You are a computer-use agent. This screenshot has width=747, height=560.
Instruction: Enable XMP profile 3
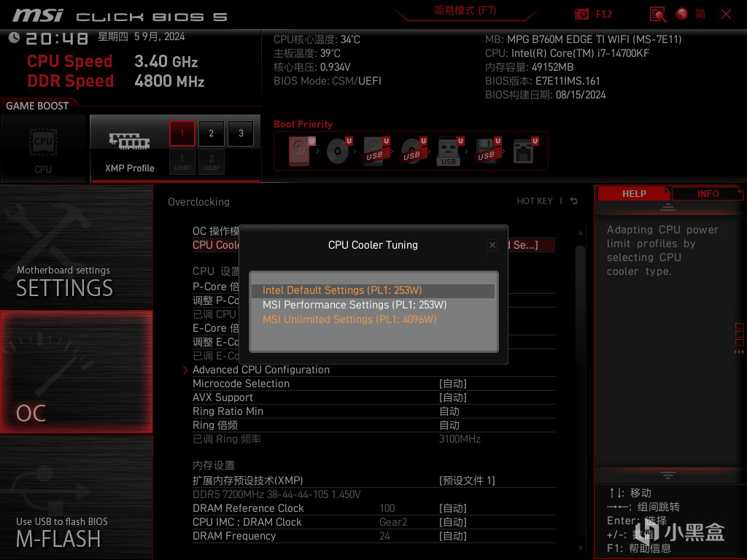(241, 133)
